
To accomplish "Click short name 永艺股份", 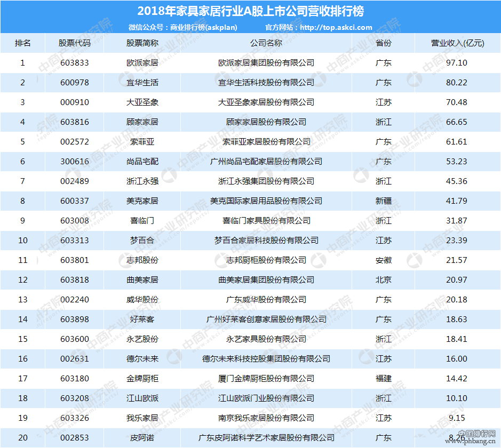I will (142, 339).
